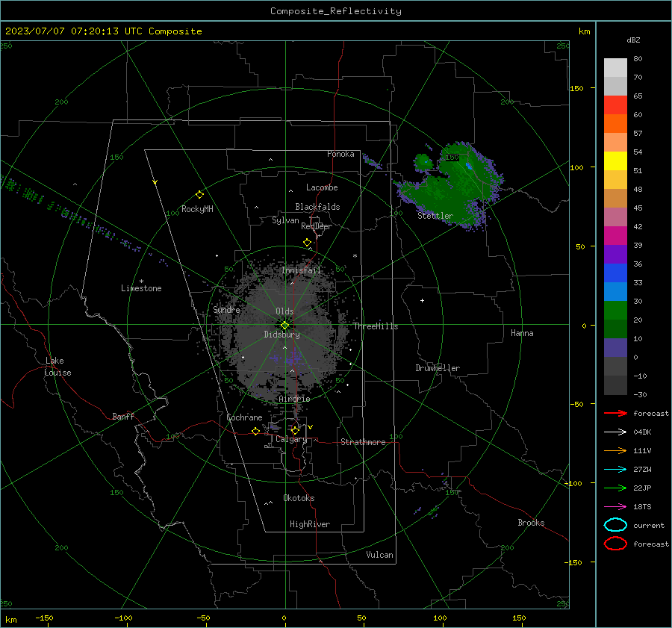
Task: Click the magenta 18TS arrow icon
Action: click(x=615, y=506)
